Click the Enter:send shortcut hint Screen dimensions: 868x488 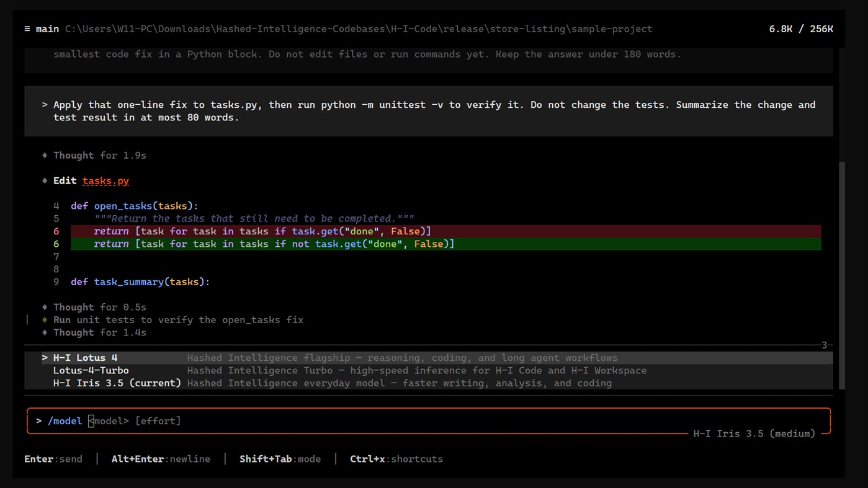pyautogui.click(x=53, y=459)
